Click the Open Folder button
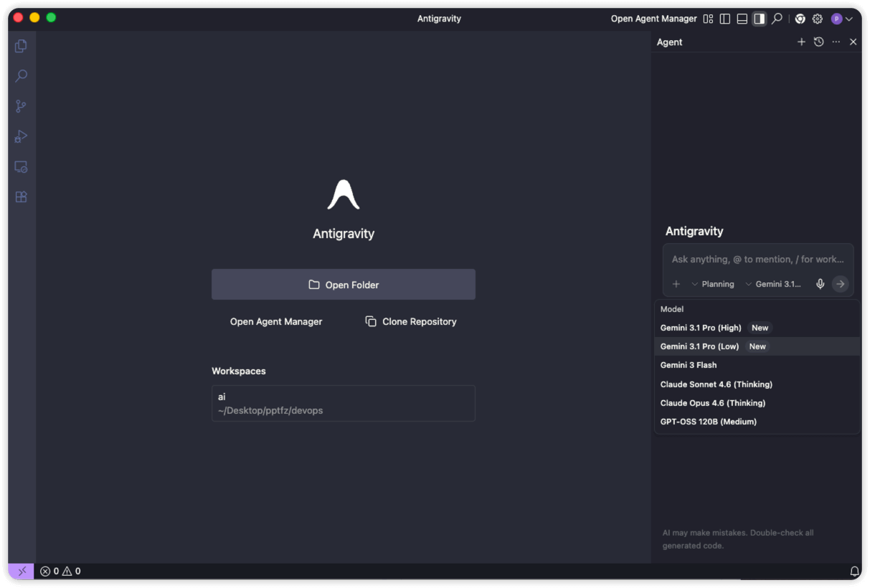 (x=344, y=285)
